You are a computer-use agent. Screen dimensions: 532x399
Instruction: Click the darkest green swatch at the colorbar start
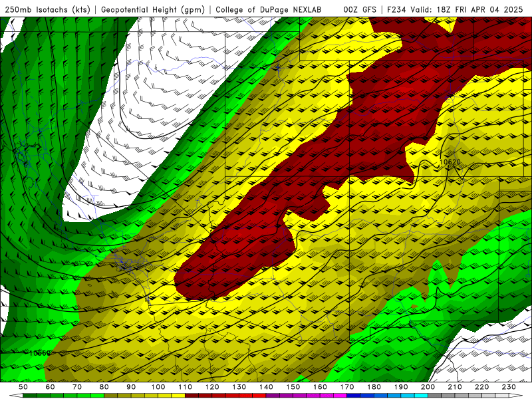pyautogui.click(x=30, y=396)
